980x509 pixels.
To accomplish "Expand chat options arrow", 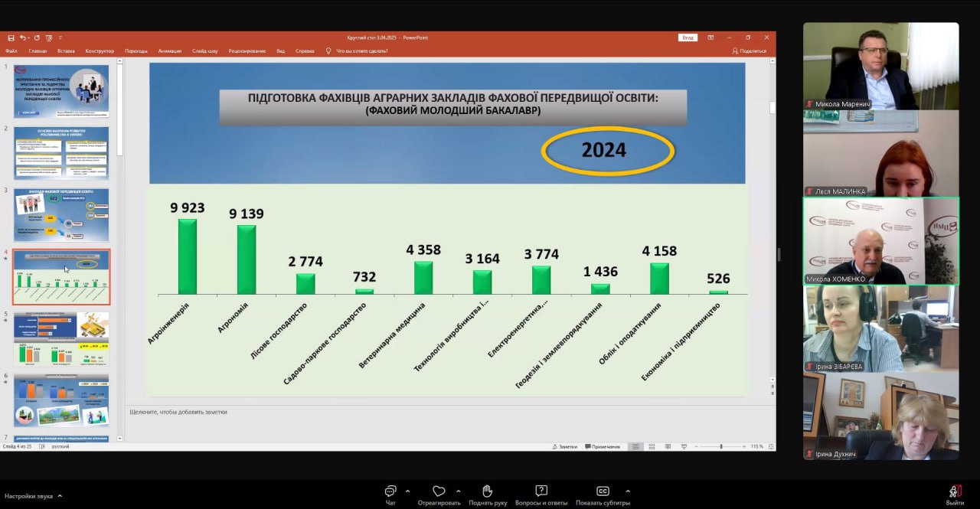I will pyautogui.click(x=407, y=491).
